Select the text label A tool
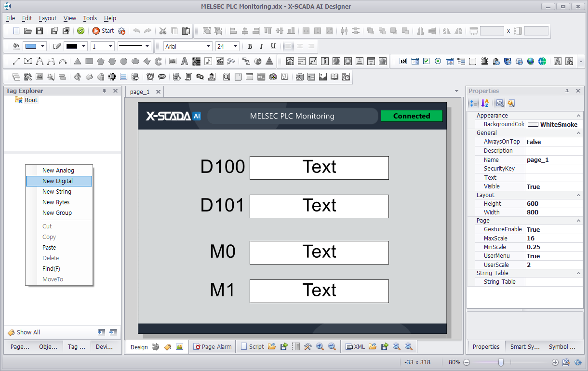Viewport: 588px width, 371px height. 185,61
